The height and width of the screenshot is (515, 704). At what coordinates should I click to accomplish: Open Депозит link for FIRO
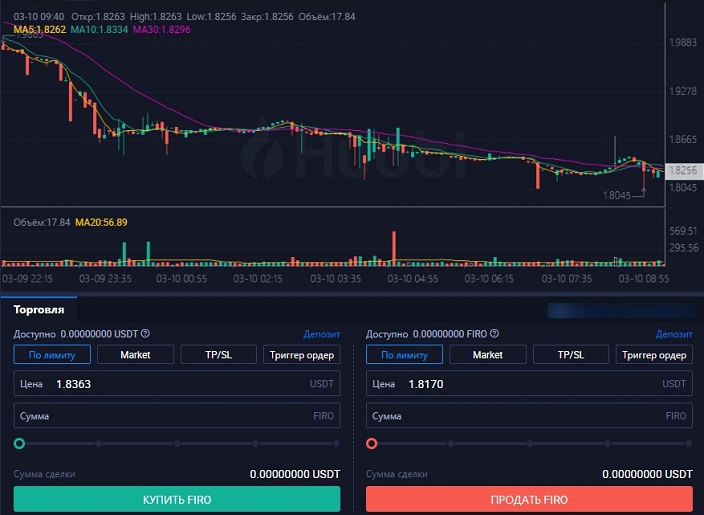(674, 334)
